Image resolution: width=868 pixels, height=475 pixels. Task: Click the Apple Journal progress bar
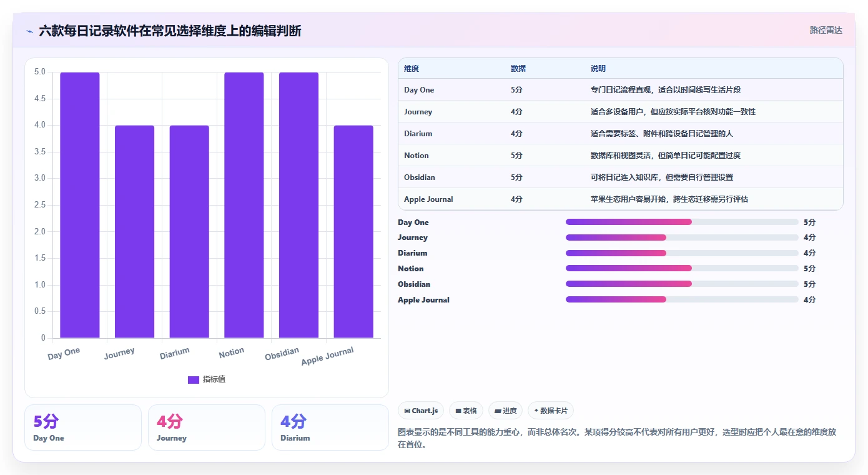[682, 299]
